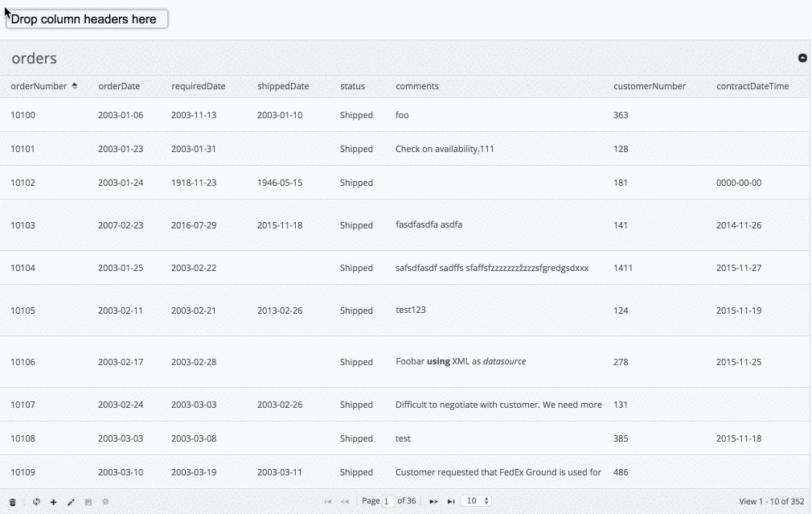This screenshot has width=812, height=514.
Task: Click the page number input field
Action: click(388, 501)
